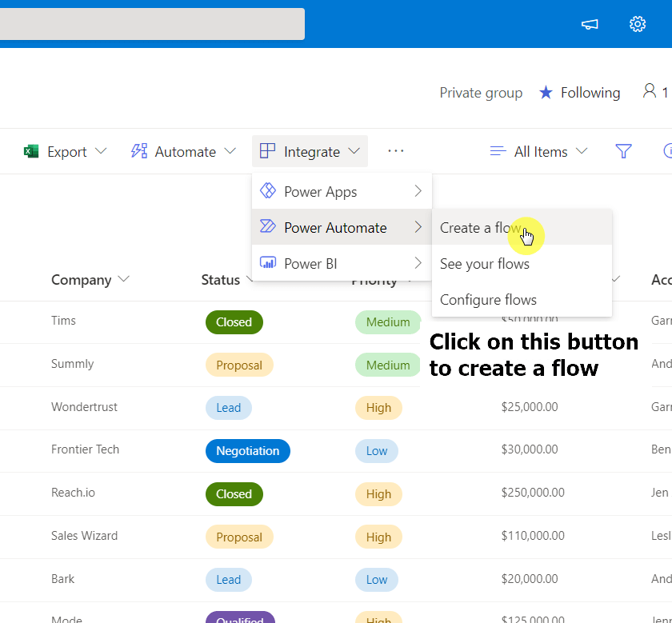672x623 pixels.
Task: Click the Power Apps icon
Action: coord(268,190)
